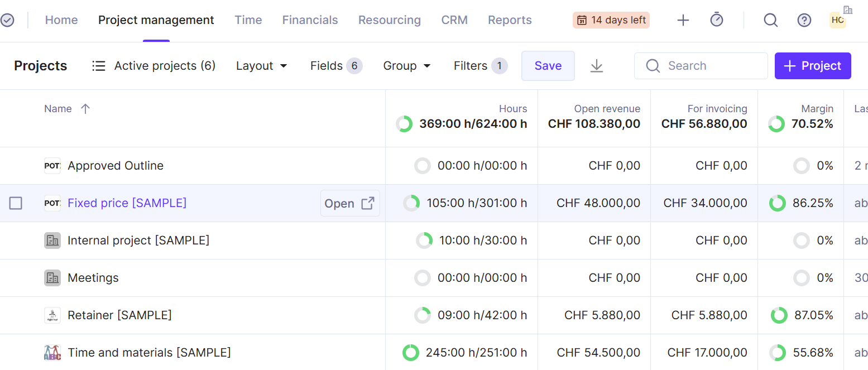Click the Retainer hours progress ring
868x370 pixels.
tap(423, 315)
